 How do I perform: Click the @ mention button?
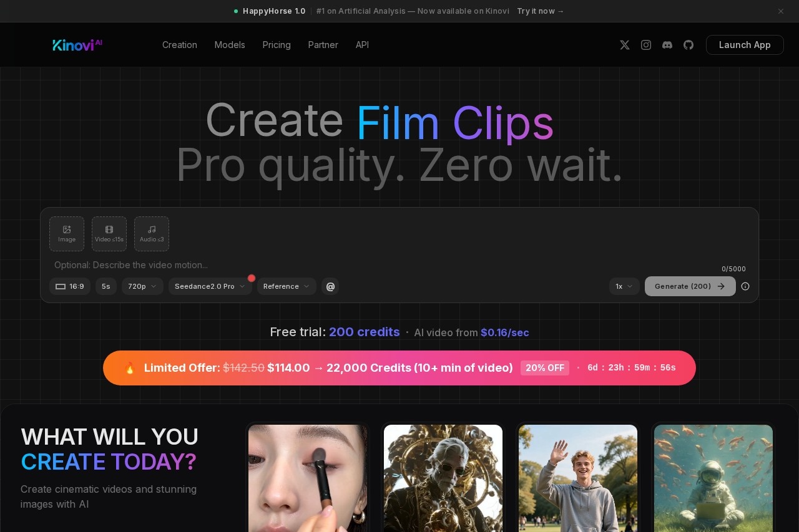click(x=330, y=286)
